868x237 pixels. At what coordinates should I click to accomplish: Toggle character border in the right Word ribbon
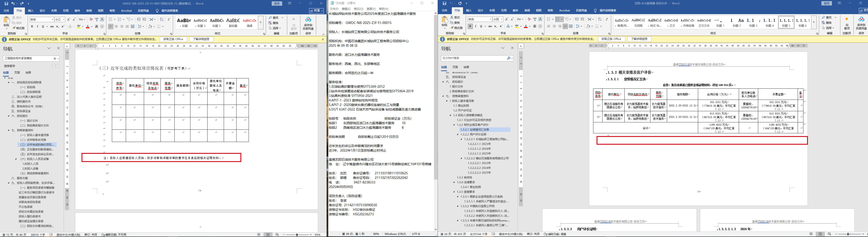(x=540, y=20)
